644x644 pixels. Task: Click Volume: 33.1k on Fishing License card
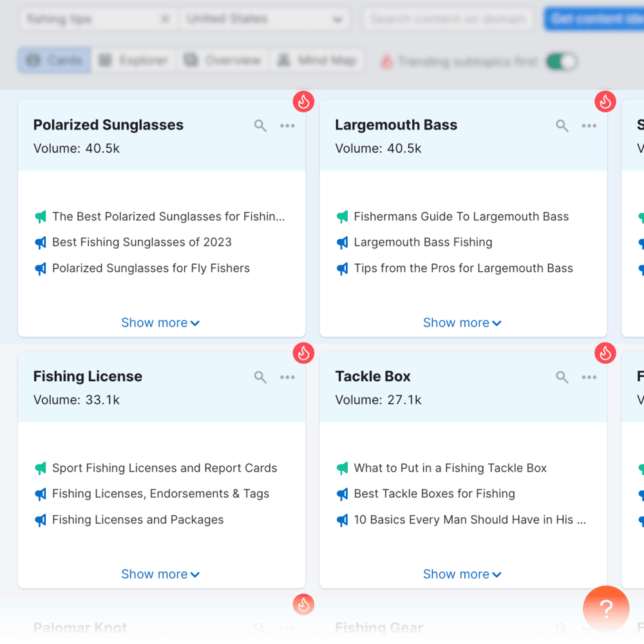coord(77,400)
